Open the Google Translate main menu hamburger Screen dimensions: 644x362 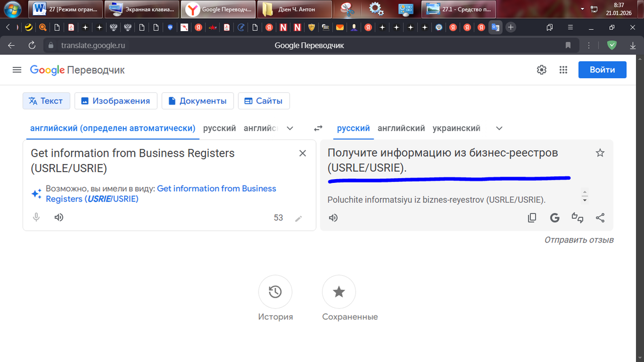17,70
